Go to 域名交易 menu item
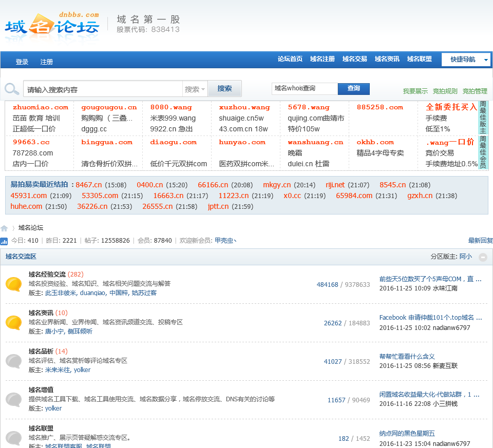Viewport: 493px width, 448px height. [355, 59]
